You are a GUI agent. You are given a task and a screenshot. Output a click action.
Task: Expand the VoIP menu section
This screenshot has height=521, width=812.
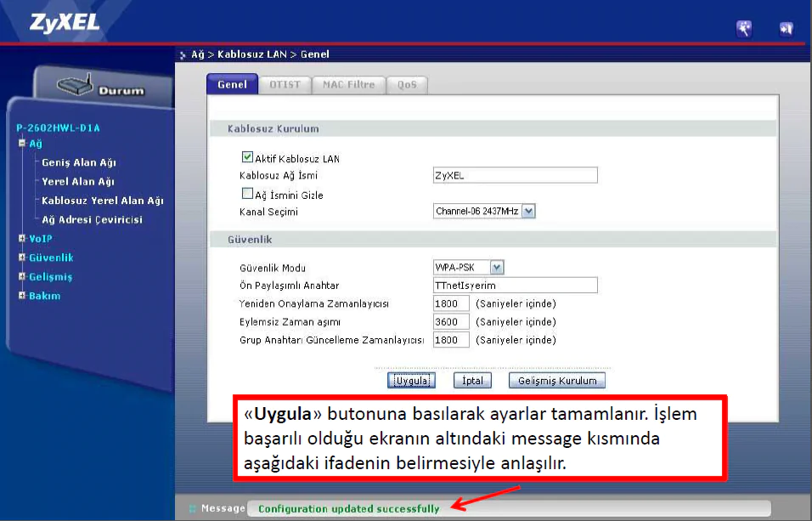[x=22, y=239]
